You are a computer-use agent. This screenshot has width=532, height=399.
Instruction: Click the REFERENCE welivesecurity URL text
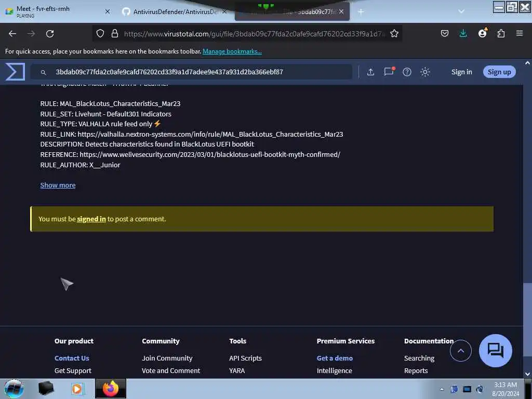pos(210,154)
